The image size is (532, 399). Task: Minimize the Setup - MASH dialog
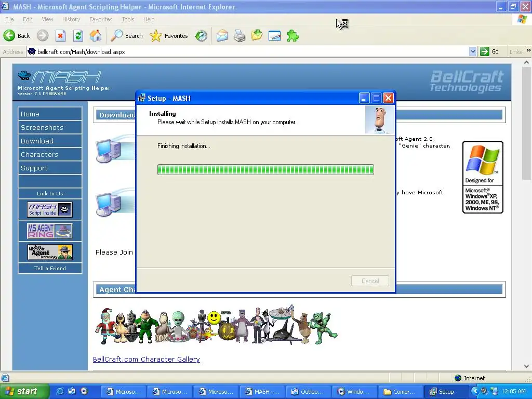click(x=364, y=98)
